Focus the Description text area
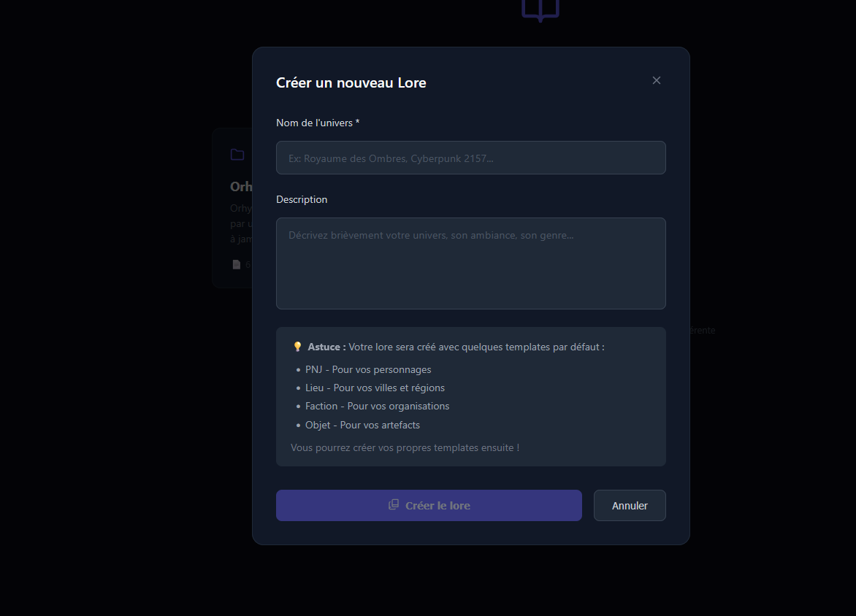The width and height of the screenshot is (856, 616). pos(470,263)
